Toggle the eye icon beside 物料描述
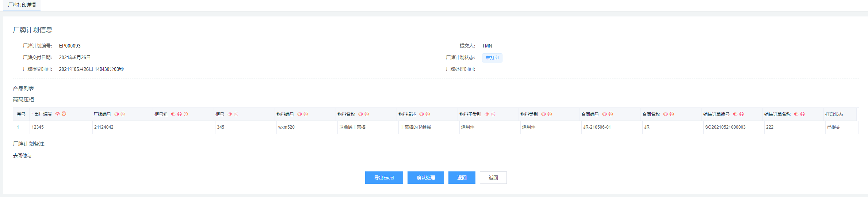 coord(422,114)
